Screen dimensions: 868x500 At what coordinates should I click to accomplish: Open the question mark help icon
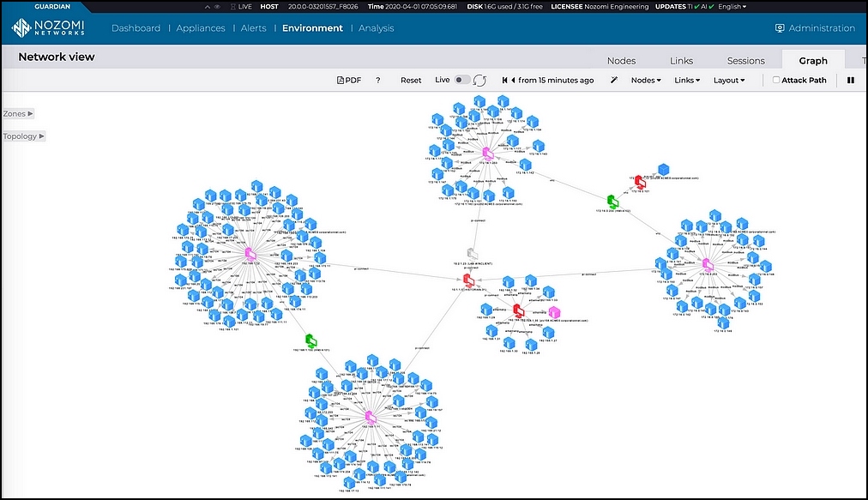click(x=378, y=81)
